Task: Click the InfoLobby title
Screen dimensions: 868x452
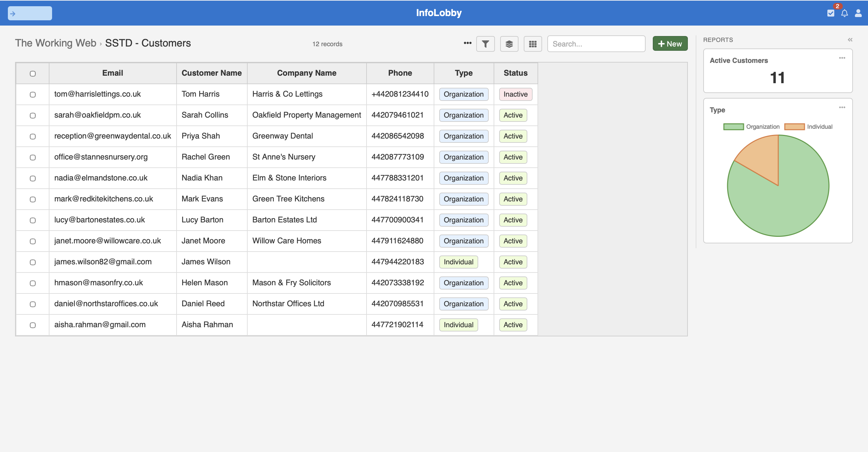Action: click(x=438, y=13)
